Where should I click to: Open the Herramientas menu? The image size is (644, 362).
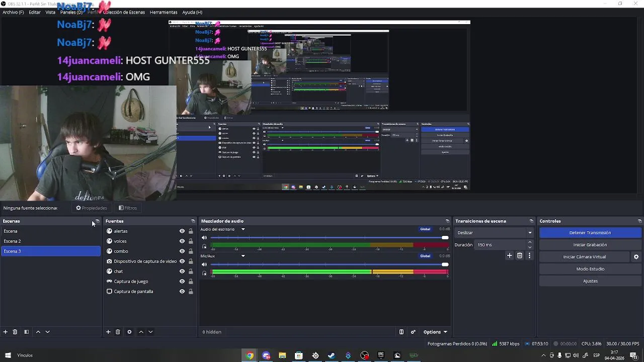[x=164, y=12]
